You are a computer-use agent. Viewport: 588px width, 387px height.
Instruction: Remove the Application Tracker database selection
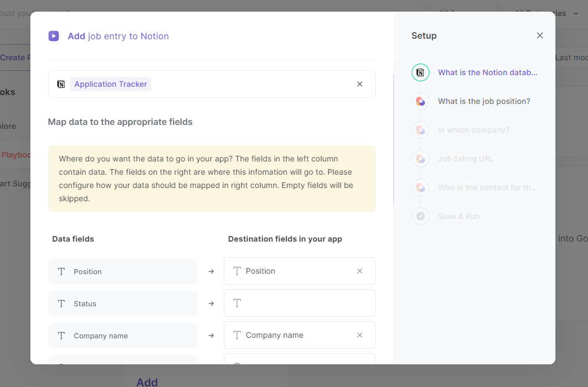(x=360, y=84)
